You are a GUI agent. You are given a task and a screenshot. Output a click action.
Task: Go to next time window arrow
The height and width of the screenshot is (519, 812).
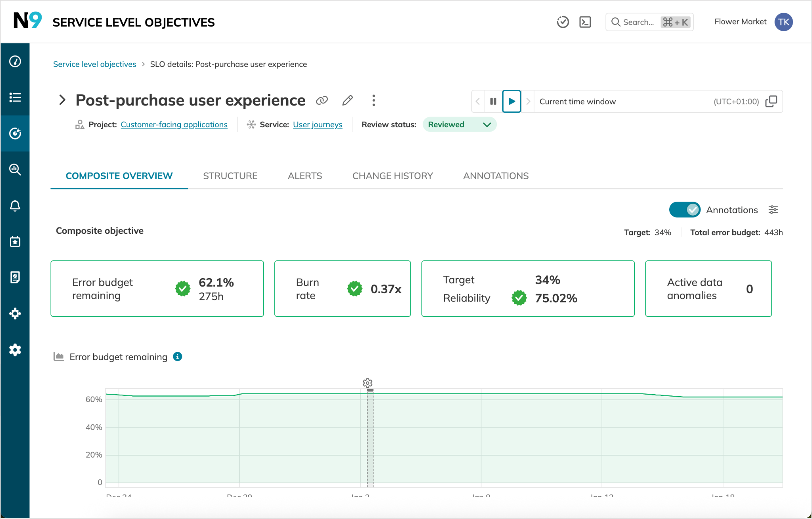528,101
